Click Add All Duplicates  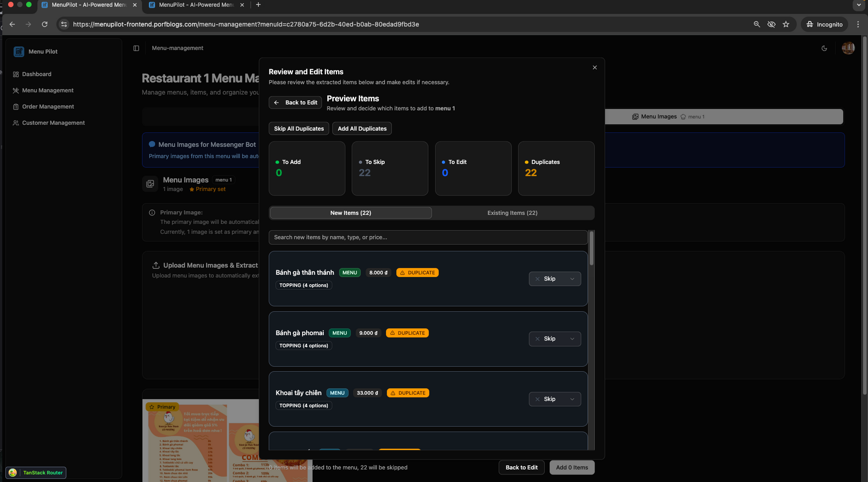(x=362, y=129)
